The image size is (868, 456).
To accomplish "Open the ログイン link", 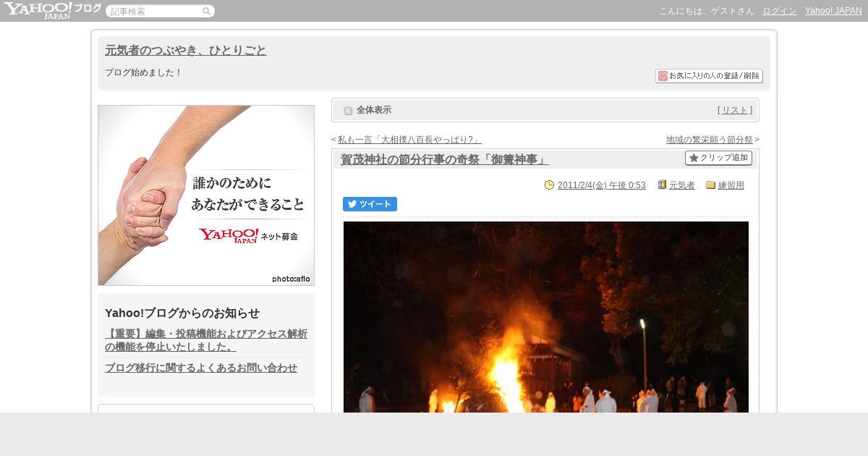I will [780, 11].
